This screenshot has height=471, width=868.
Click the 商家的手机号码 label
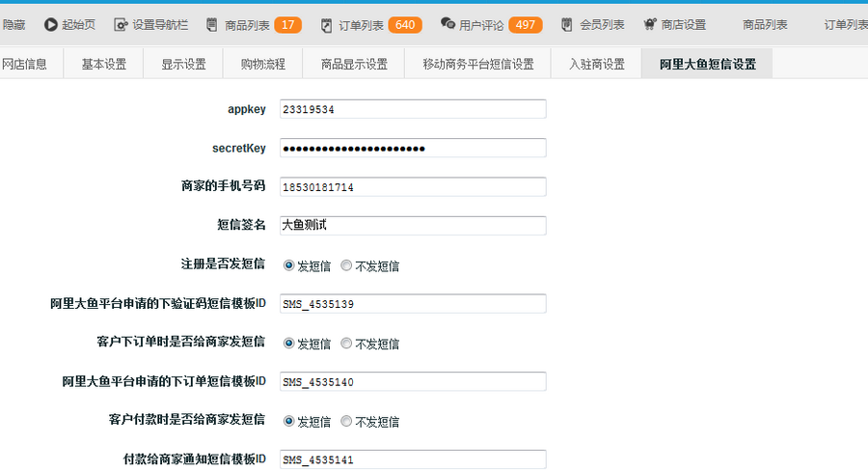[224, 186]
